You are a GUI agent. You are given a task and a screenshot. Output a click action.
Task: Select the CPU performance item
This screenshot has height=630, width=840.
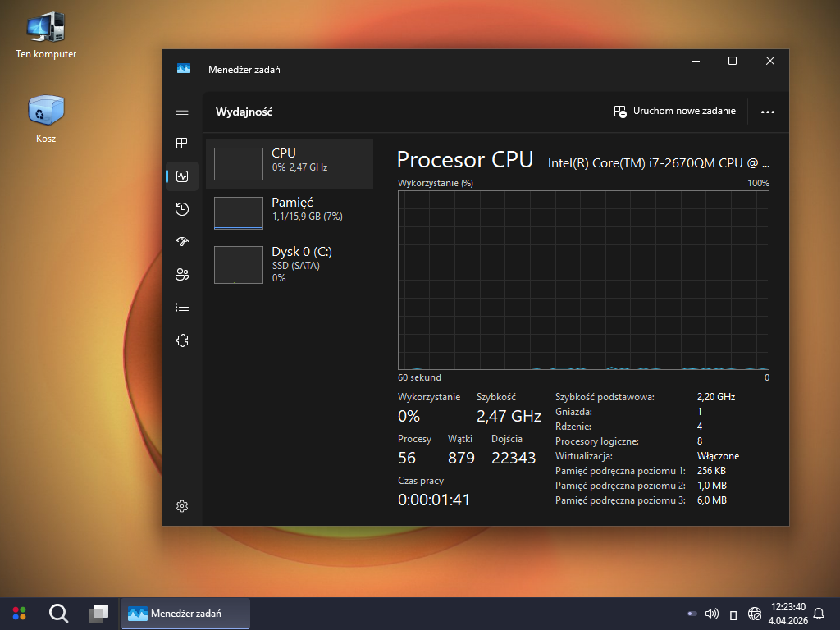click(290, 163)
